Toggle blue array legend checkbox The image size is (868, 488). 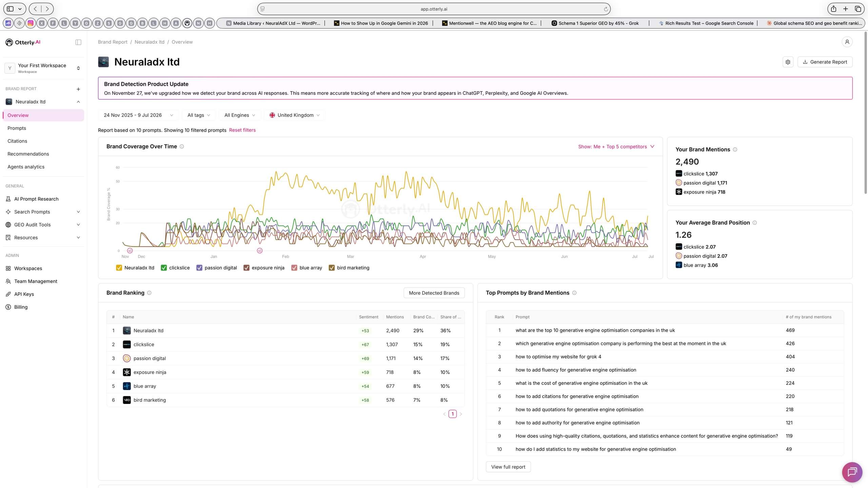click(294, 268)
